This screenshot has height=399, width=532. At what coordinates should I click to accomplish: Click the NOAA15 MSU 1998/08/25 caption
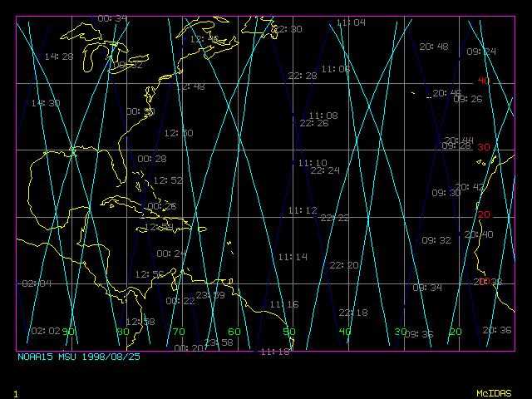click(x=79, y=357)
